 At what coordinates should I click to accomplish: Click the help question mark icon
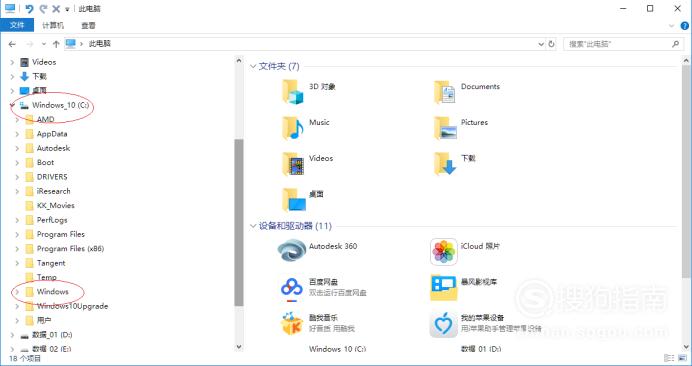click(x=684, y=26)
